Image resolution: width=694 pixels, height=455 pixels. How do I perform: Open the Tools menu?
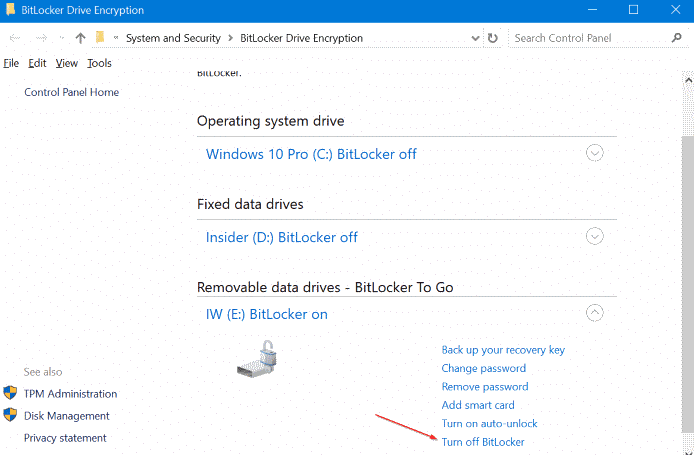[x=99, y=63]
